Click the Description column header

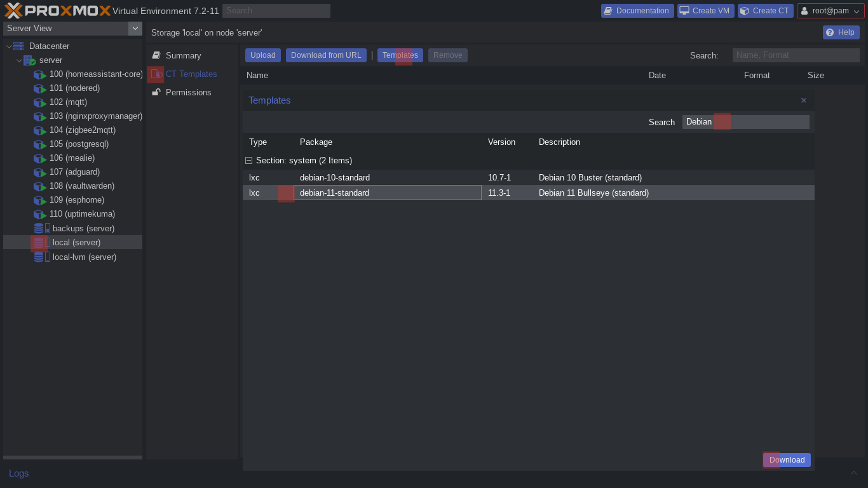(674, 142)
